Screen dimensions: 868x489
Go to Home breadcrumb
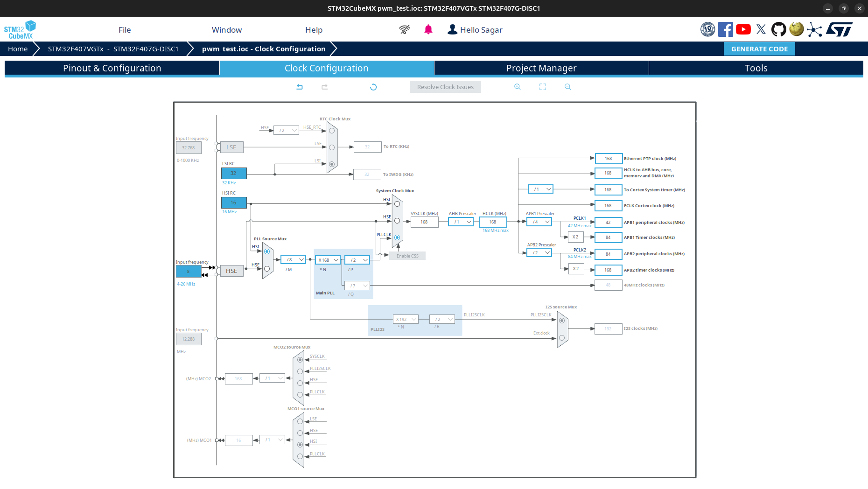point(18,49)
